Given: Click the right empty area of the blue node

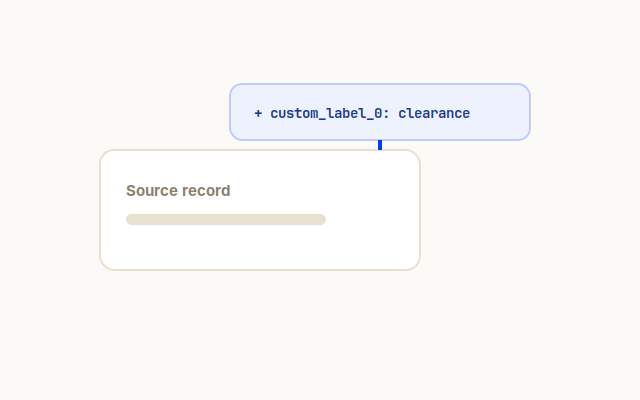Looking at the screenshot, I should [499, 113].
